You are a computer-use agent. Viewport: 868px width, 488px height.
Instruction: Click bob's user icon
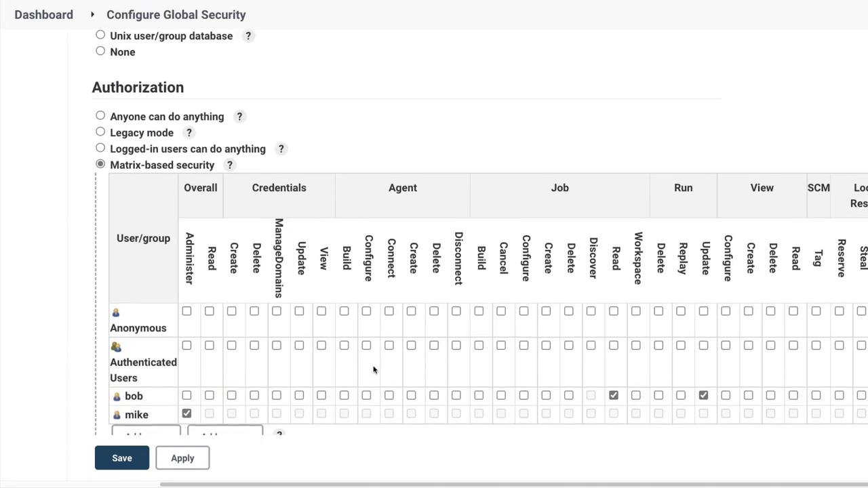[x=117, y=396]
